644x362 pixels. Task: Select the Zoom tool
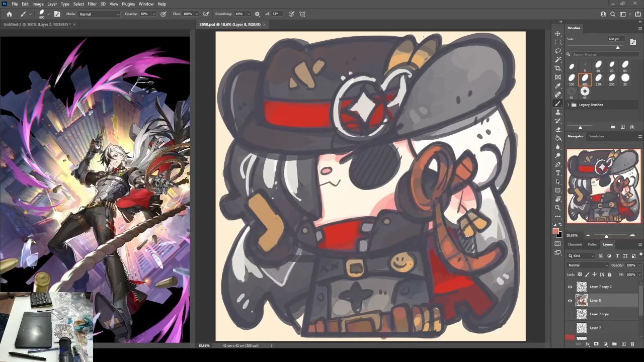[x=558, y=208]
